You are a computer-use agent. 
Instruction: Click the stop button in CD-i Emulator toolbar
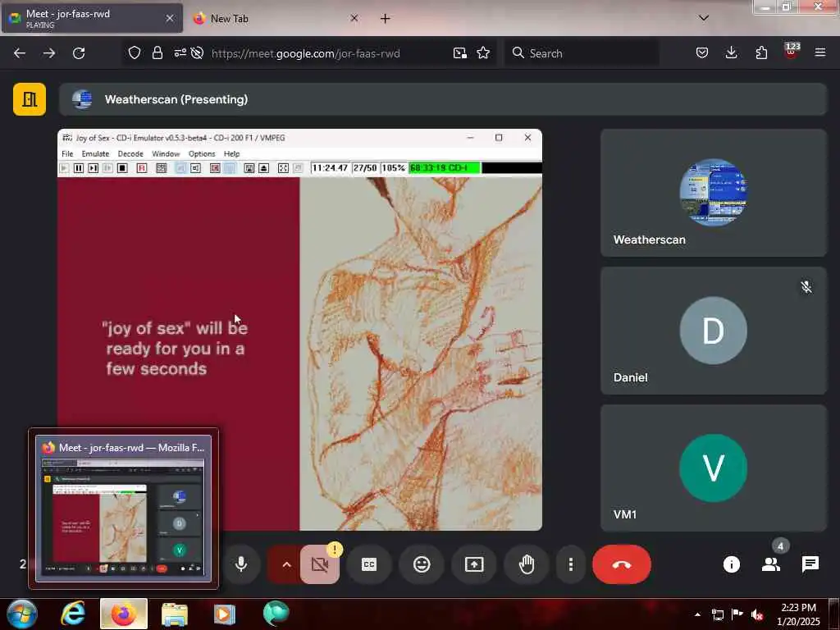pos(122,168)
